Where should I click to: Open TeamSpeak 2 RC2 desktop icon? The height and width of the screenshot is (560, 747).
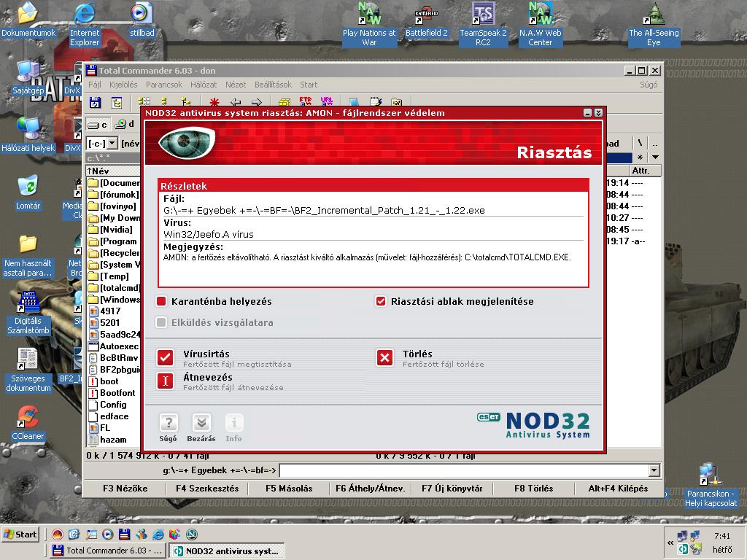click(x=483, y=15)
